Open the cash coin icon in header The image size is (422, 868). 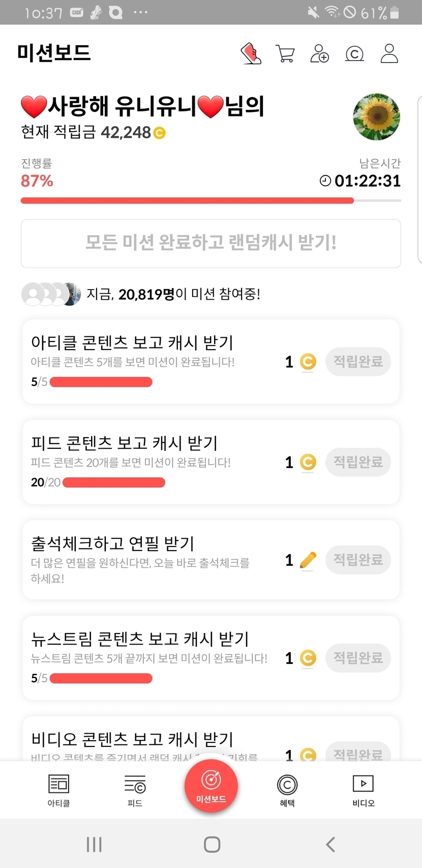[x=354, y=53]
